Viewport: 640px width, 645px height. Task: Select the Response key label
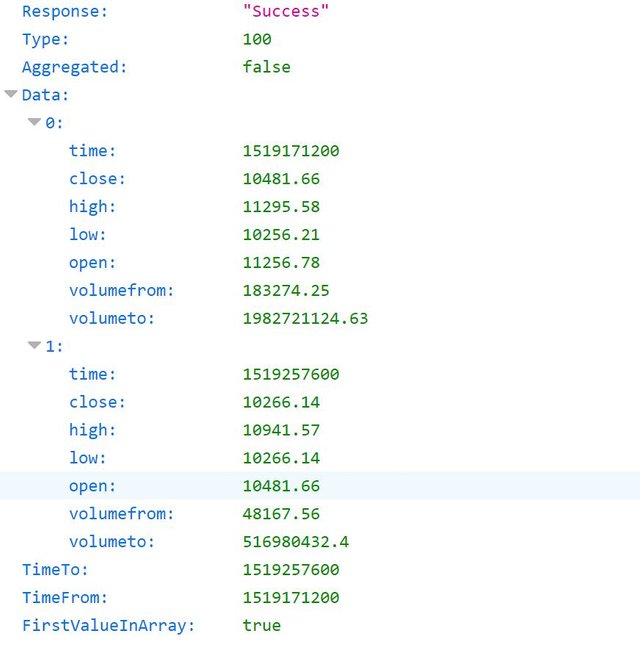65,12
